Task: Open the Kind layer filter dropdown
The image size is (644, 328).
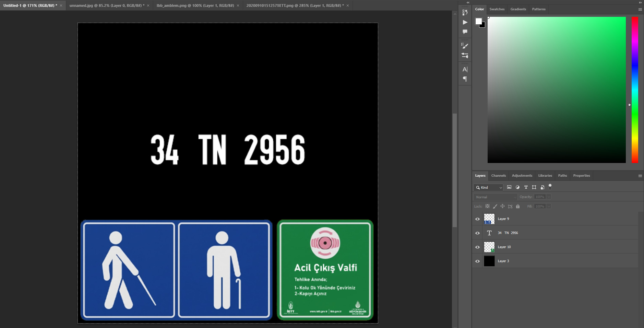Action: [x=489, y=187]
